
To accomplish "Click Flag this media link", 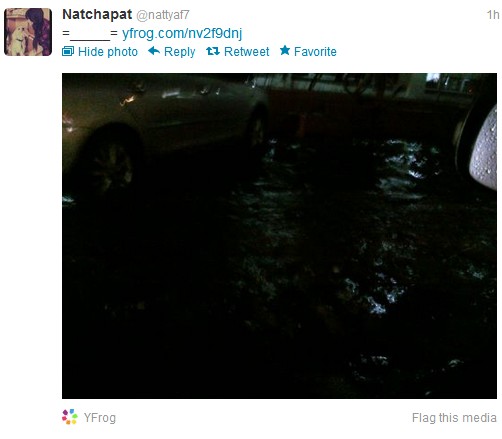I will coord(454,418).
